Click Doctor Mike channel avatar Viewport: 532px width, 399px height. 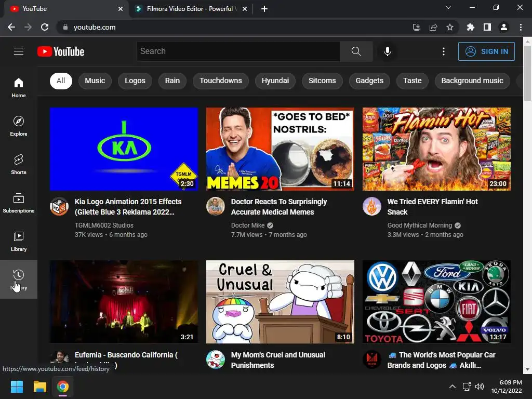pyautogui.click(x=216, y=206)
